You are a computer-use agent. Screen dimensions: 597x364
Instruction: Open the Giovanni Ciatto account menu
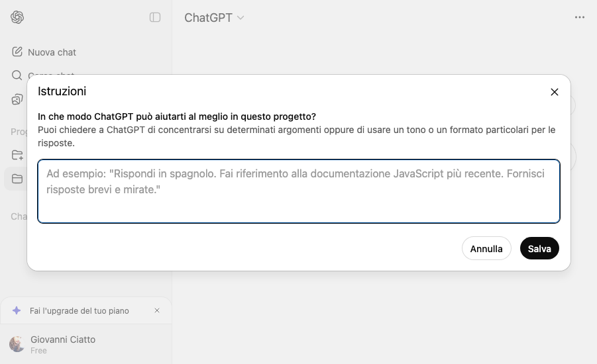[x=63, y=344]
